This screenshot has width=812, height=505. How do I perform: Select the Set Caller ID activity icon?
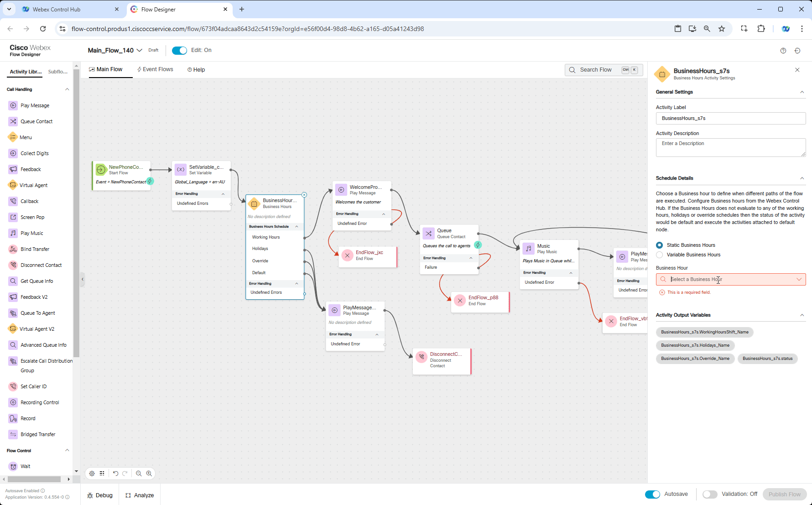[13, 386]
